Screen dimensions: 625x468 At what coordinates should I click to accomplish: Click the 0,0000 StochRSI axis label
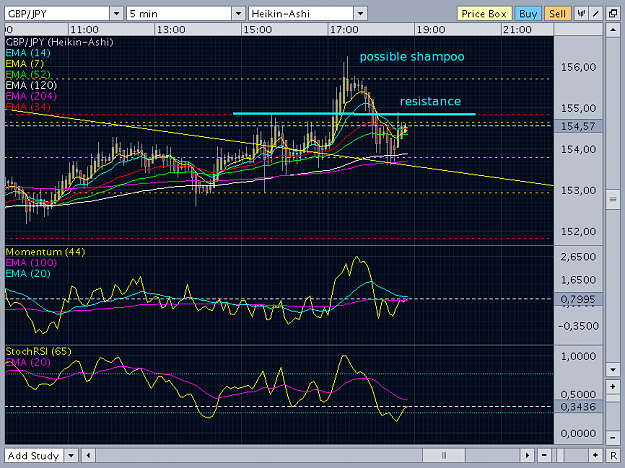[578, 433]
